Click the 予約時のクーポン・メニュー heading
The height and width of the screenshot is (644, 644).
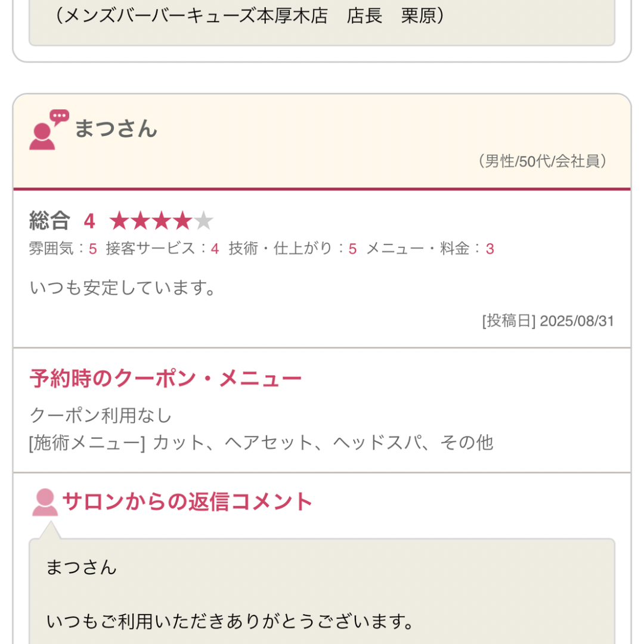point(165,379)
